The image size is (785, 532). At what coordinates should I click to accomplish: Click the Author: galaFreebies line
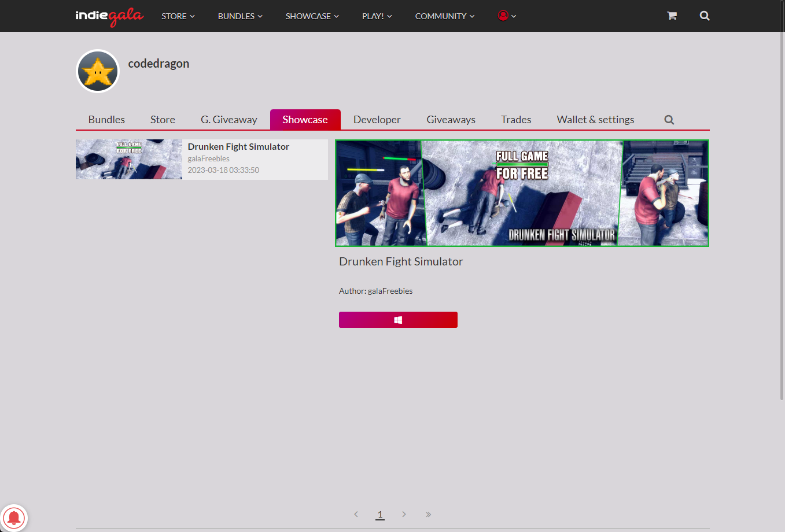[x=376, y=291]
